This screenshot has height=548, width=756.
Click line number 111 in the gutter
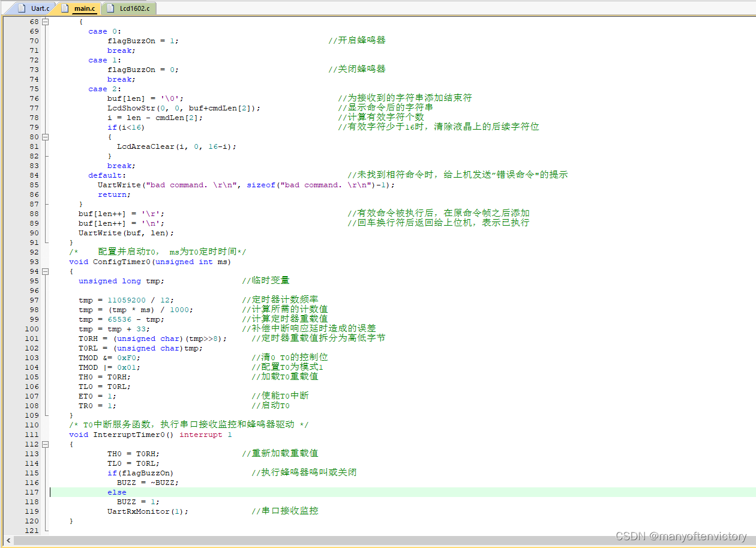[32, 435]
